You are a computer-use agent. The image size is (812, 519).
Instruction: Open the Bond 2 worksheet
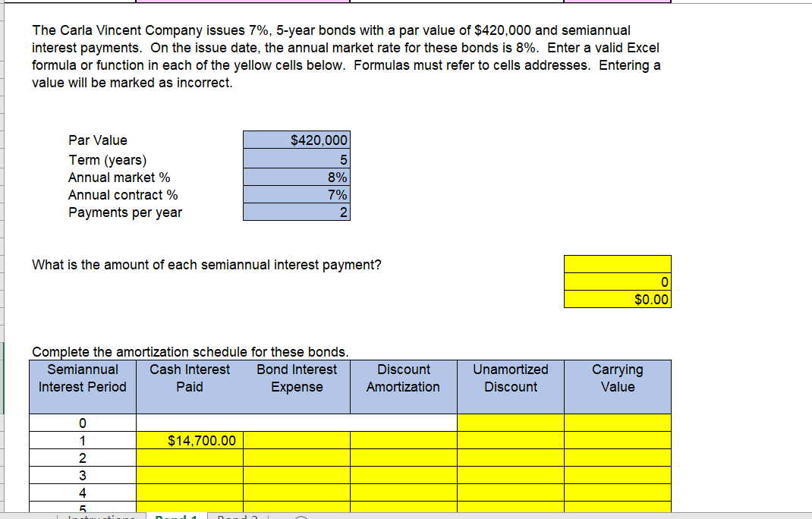(237, 515)
